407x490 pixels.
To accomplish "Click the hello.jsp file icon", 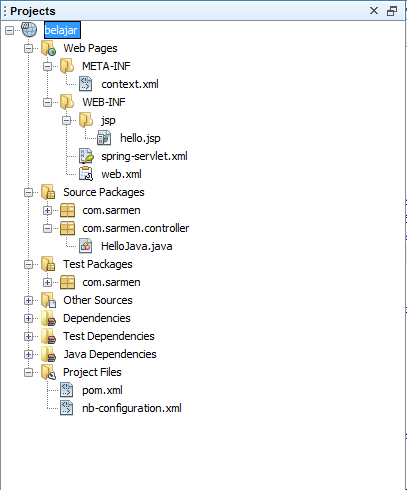I will pyautogui.click(x=104, y=138).
